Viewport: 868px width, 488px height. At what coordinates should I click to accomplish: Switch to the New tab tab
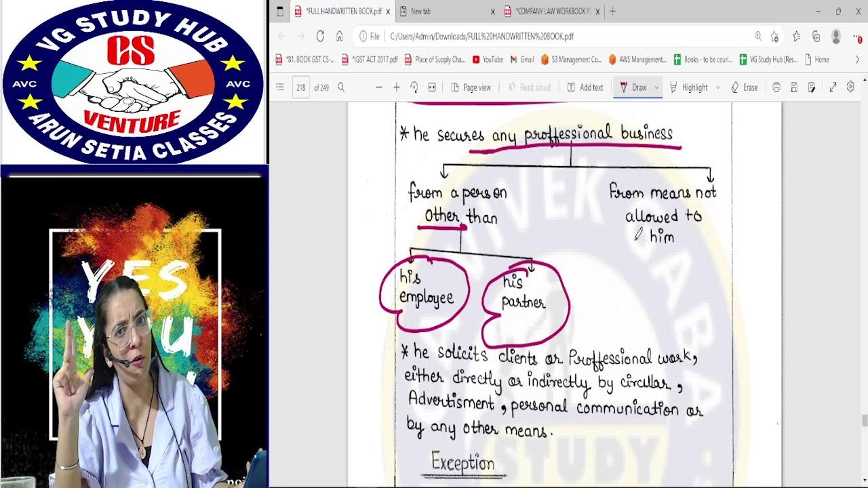pos(447,12)
